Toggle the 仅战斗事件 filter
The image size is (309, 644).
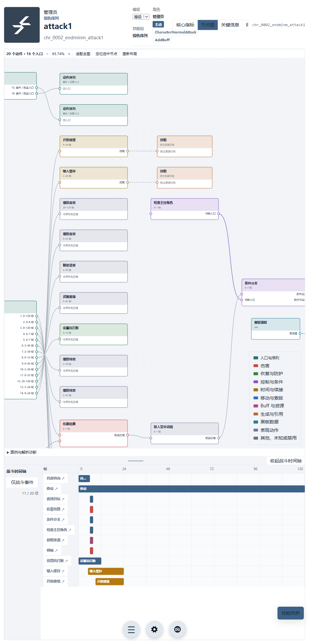[x=22, y=482]
